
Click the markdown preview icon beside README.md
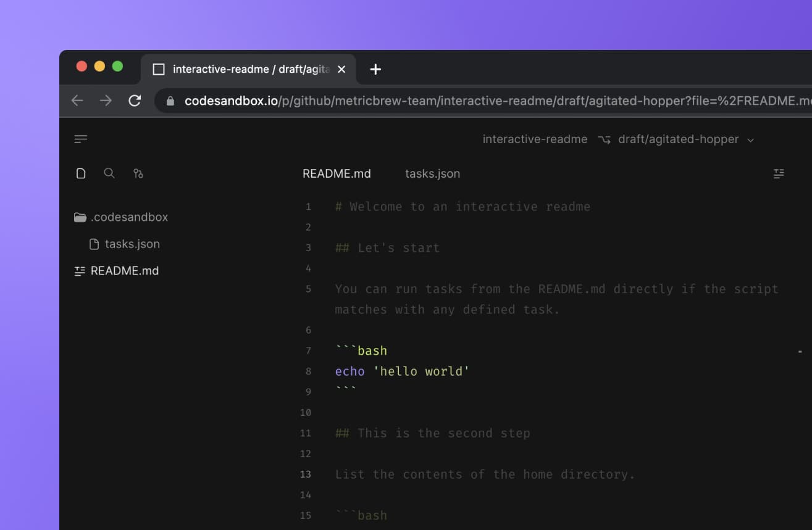(x=79, y=270)
